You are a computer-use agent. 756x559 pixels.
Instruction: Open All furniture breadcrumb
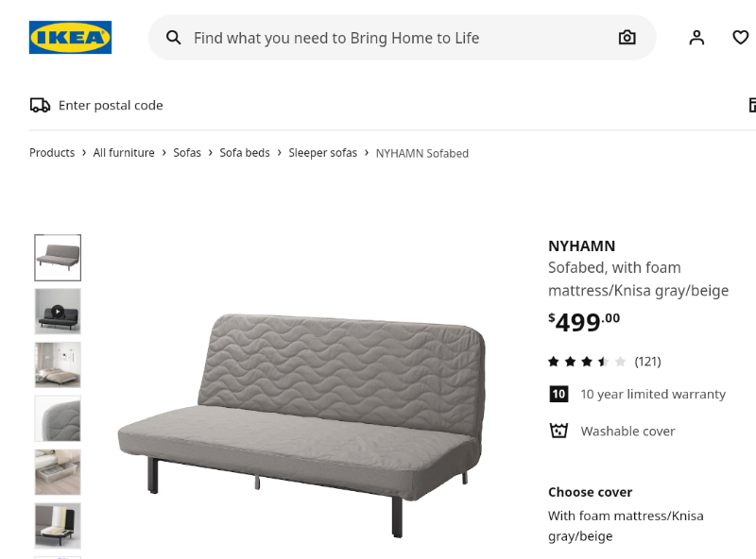pos(124,153)
